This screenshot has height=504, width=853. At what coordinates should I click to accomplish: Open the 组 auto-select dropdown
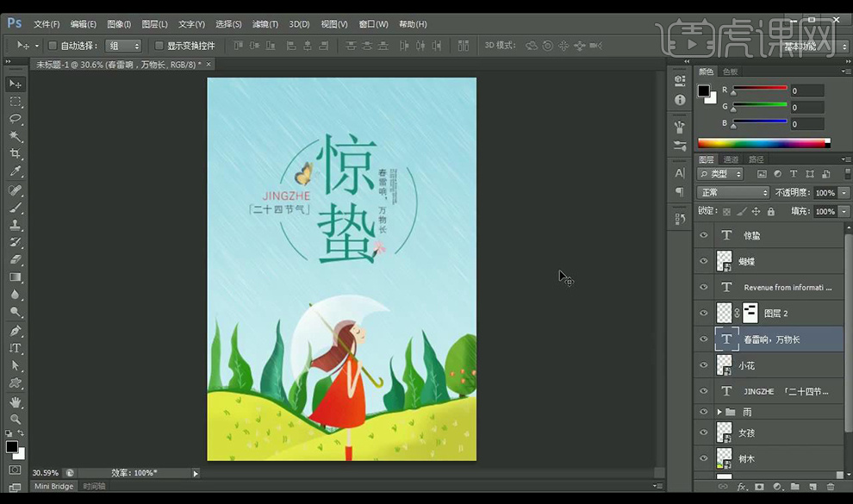pyautogui.click(x=123, y=46)
